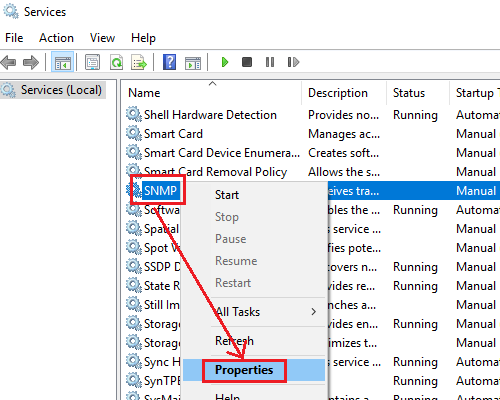Click the green Start Service play icon
The width and height of the screenshot is (500, 400).
(x=225, y=62)
